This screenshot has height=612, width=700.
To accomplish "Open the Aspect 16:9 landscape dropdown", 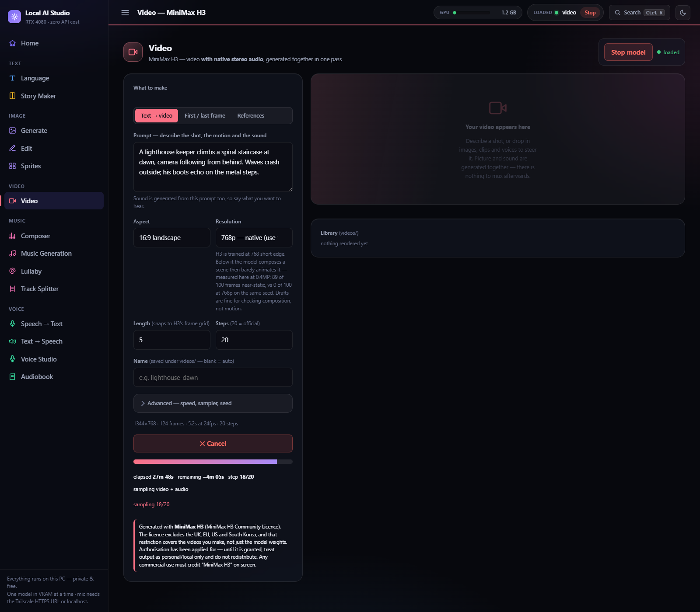I will coord(172,238).
